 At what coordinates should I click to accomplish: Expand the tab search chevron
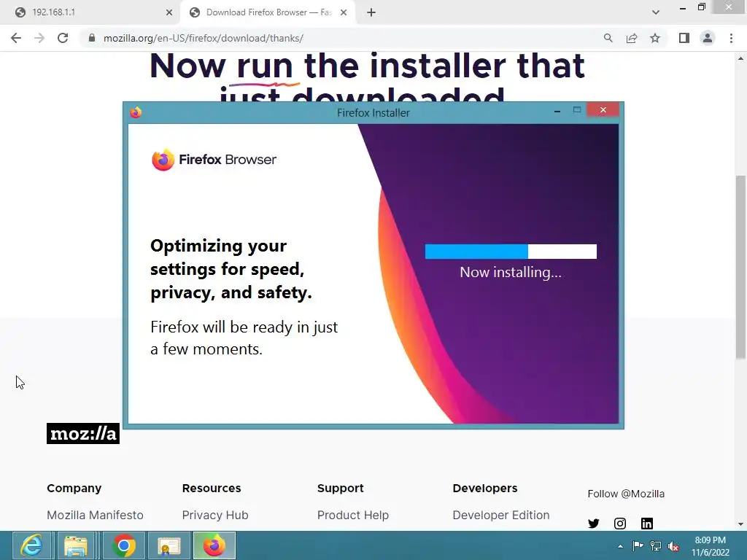pos(656,12)
